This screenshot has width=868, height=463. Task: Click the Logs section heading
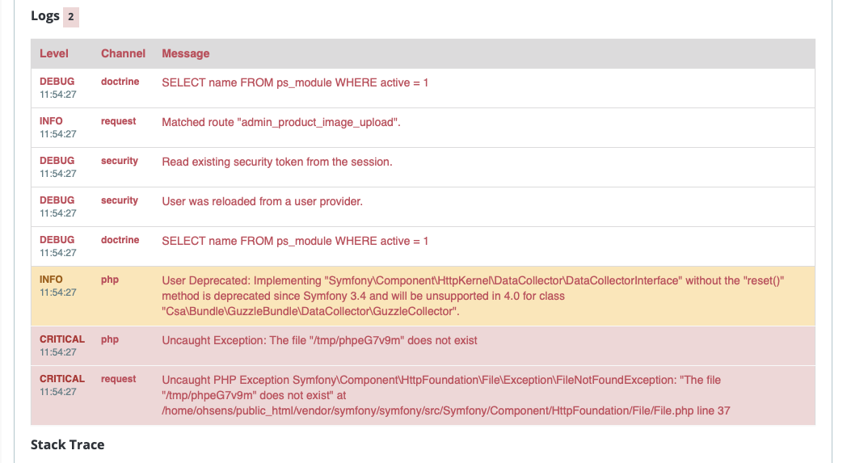coord(44,16)
